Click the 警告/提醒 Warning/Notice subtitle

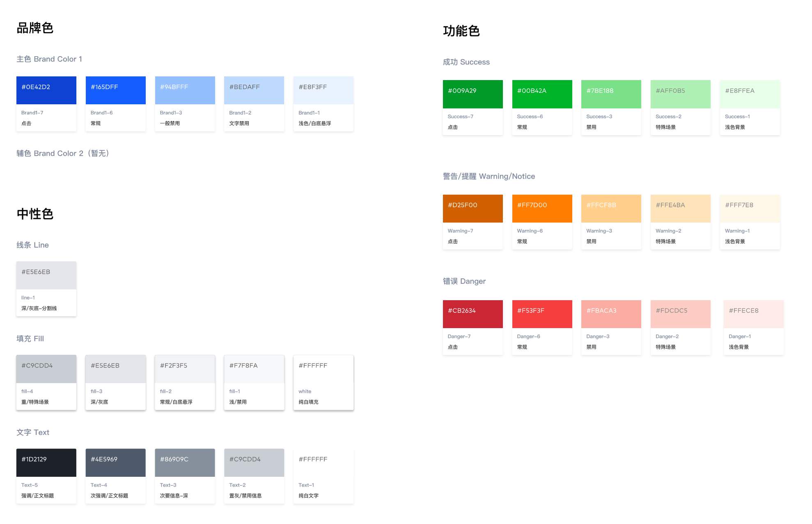click(x=489, y=177)
